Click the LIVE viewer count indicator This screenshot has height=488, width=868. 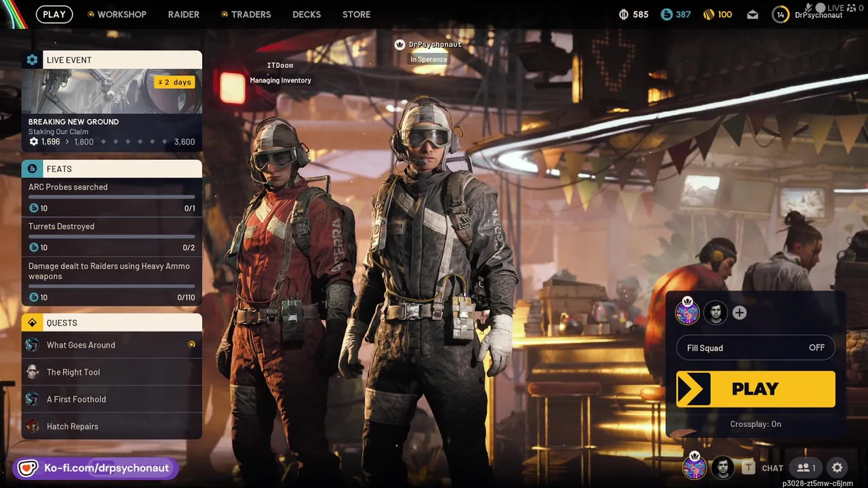(x=845, y=7)
